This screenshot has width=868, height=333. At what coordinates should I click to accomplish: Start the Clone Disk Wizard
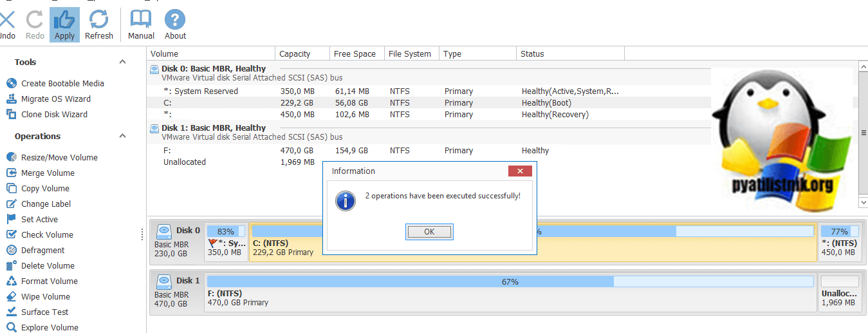click(54, 114)
